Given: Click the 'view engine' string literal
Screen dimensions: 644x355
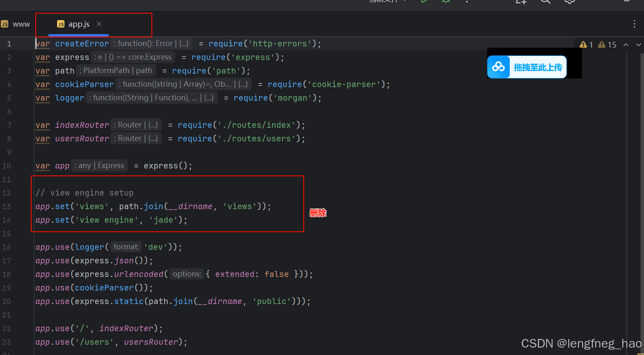Looking at the screenshot, I should [107, 220].
